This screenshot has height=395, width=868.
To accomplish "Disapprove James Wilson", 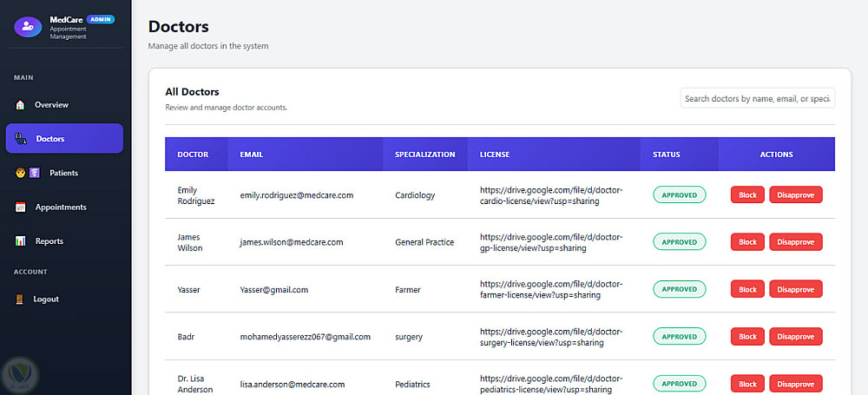I will coord(795,242).
